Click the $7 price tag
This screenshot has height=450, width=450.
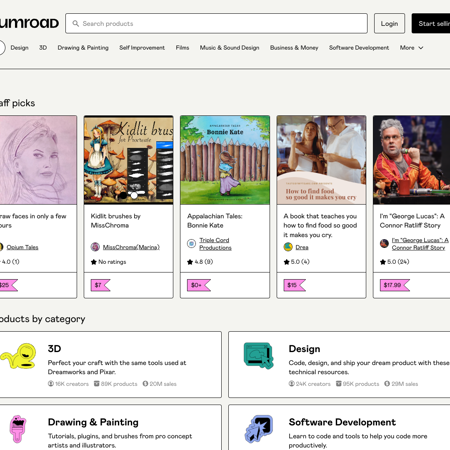[x=100, y=285]
